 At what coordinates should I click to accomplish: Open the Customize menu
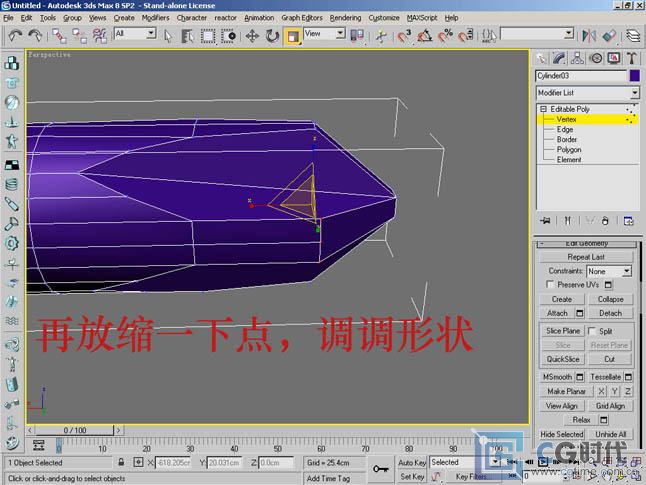tap(384, 18)
